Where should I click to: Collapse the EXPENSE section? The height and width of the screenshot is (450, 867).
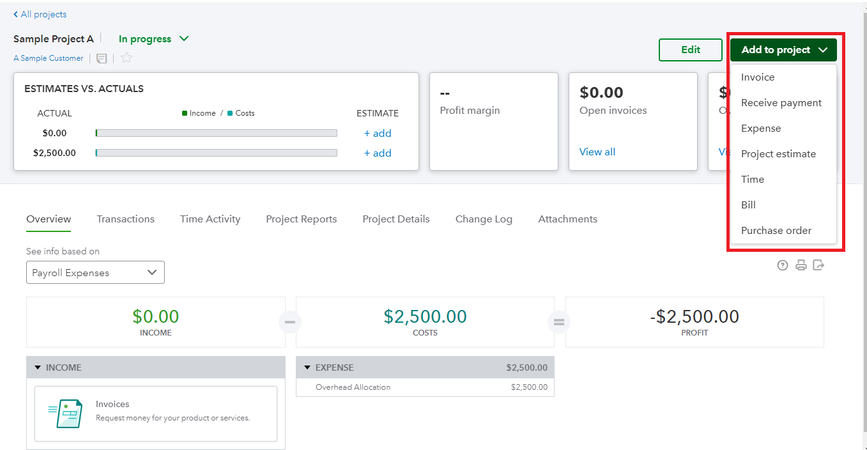[307, 368]
